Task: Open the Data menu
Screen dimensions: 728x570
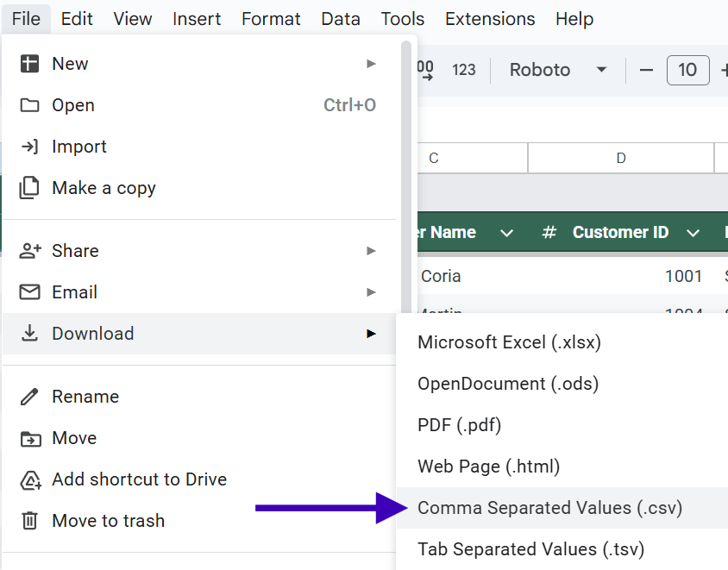Action: [x=341, y=19]
